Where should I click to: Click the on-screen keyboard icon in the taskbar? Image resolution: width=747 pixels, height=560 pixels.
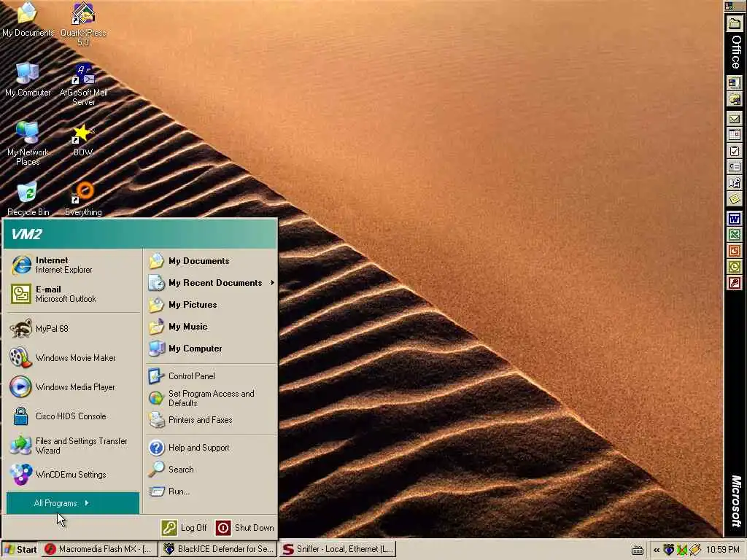pos(637,550)
